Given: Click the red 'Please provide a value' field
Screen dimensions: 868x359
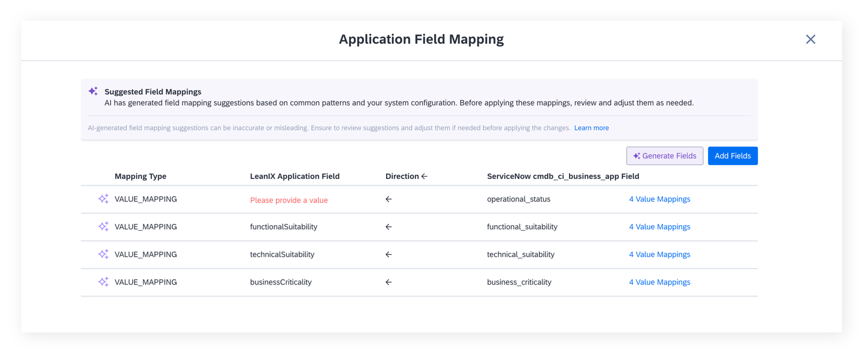Looking at the screenshot, I should tap(289, 200).
